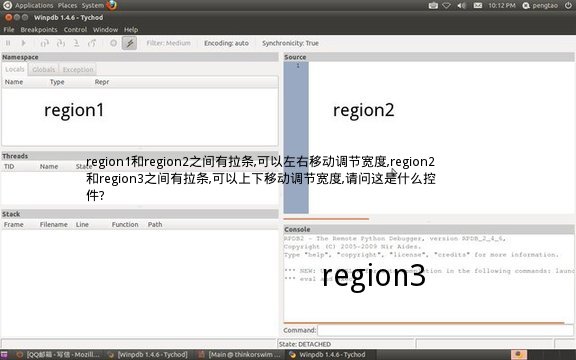576x360 pixels.
Task: Switch to the Globals tab
Action: (x=43, y=69)
